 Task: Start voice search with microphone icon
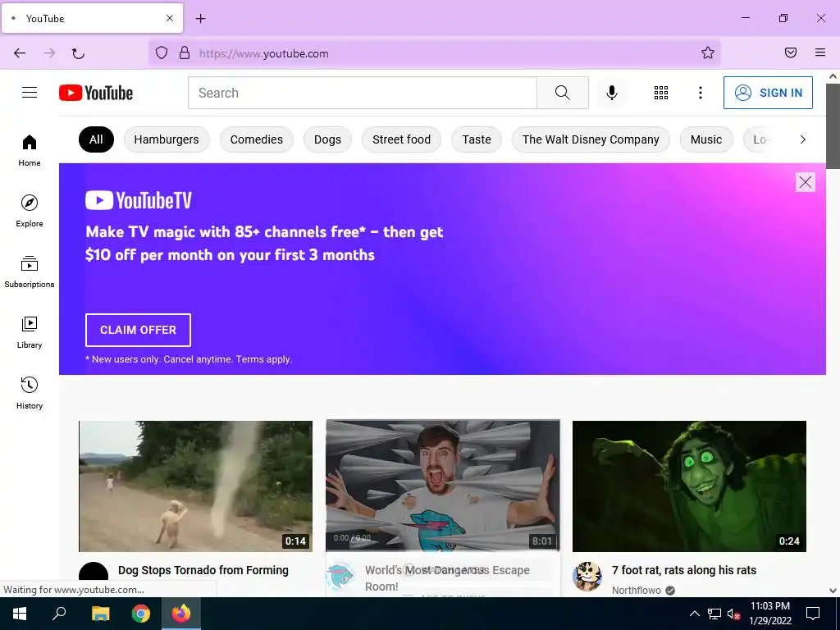pos(612,93)
